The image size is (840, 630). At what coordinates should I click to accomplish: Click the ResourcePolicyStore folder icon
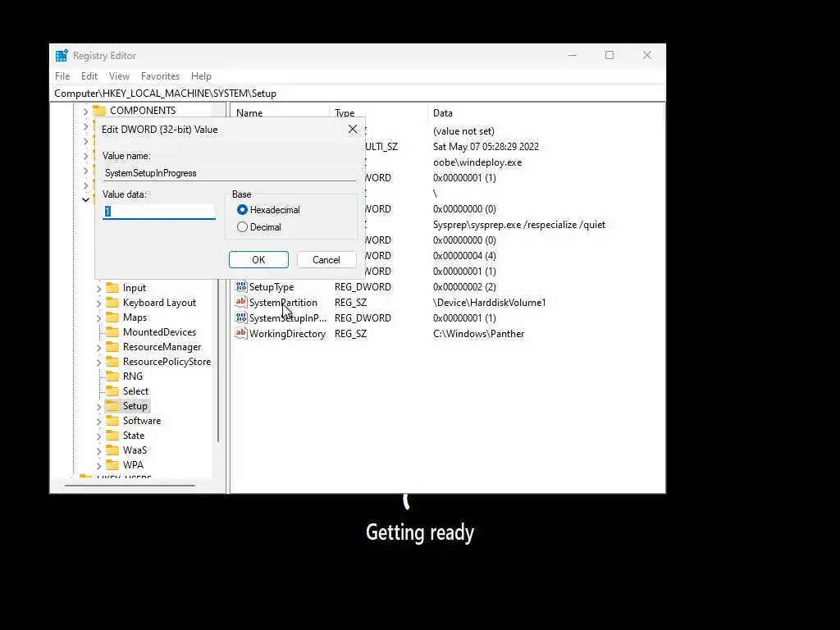click(x=112, y=362)
